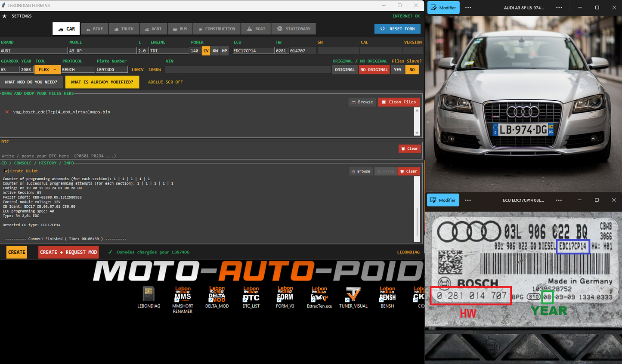The height and width of the screenshot is (364, 622).
Task: Choose NO for Files Slave
Action: click(412, 70)
